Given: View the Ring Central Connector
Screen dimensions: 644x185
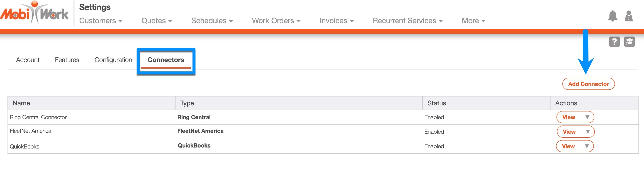Looking at the screenshot, I should pyautogui.click(x=568, y=117).
